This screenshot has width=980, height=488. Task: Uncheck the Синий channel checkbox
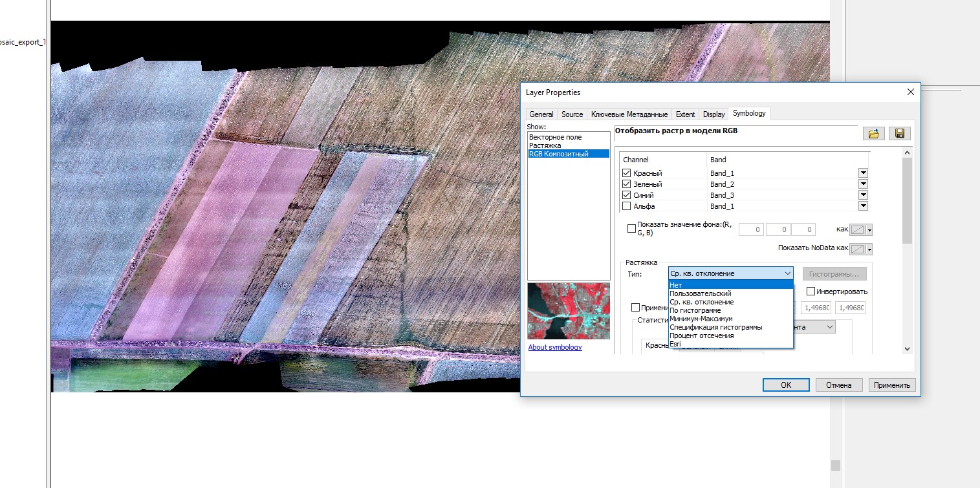[x=626, y=195]
